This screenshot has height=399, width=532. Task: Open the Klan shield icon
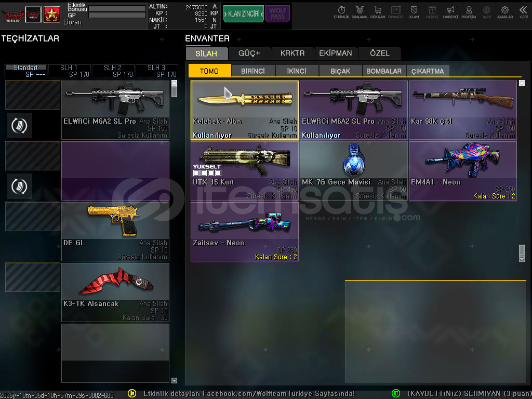tap(414, 12)
